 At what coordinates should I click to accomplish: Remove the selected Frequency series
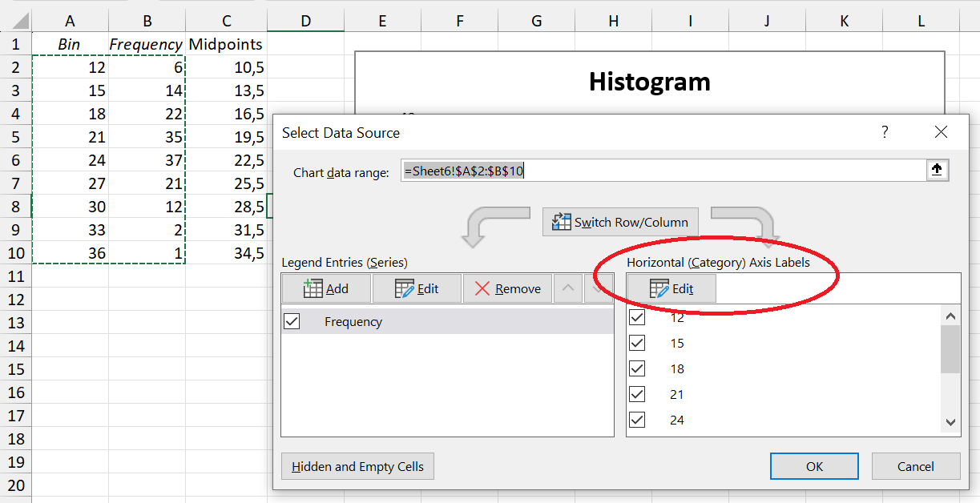tap(507, 288)
